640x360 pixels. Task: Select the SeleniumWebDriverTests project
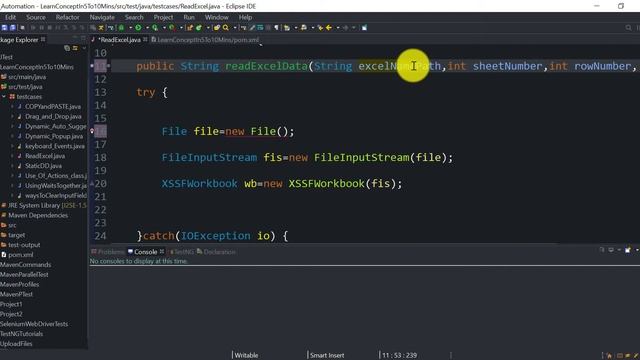tap(34, 324)
